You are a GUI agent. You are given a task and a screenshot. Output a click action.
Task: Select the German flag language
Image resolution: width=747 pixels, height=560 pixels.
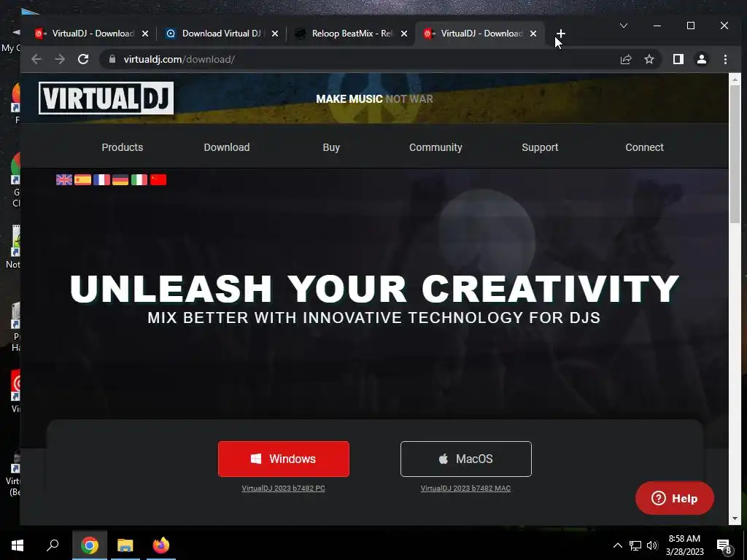pos(120,179)
